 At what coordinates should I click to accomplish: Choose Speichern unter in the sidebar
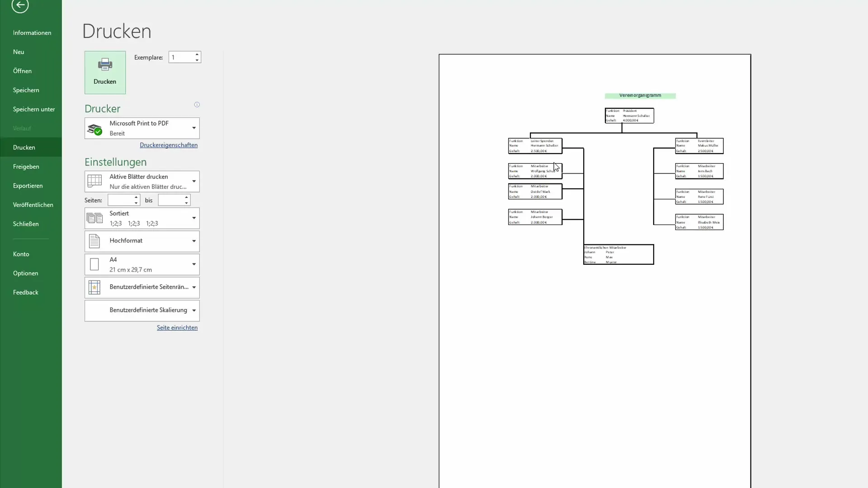(x=31, y=109)
